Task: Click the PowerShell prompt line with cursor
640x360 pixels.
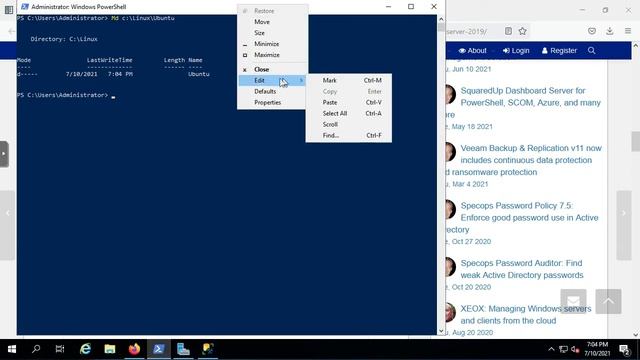Action: click(x=66, y=95)
